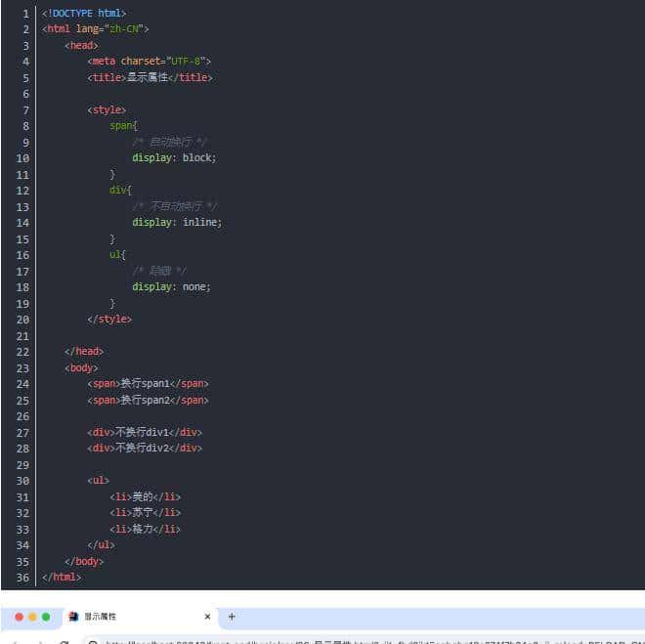Click the closing </html> tag
The width and height of the screenshot is (645, 644).
[62, 577]
